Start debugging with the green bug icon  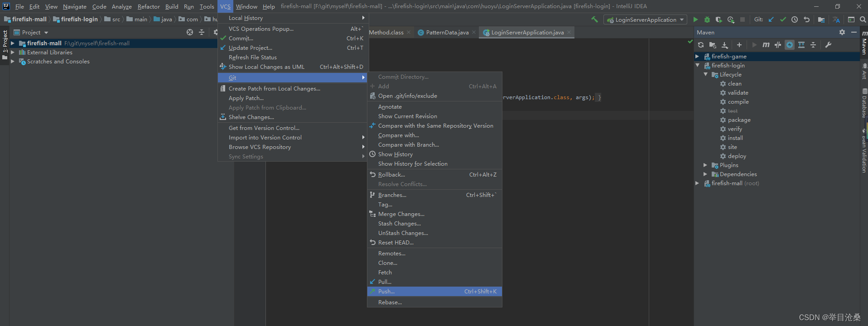(x=707, y=19)
